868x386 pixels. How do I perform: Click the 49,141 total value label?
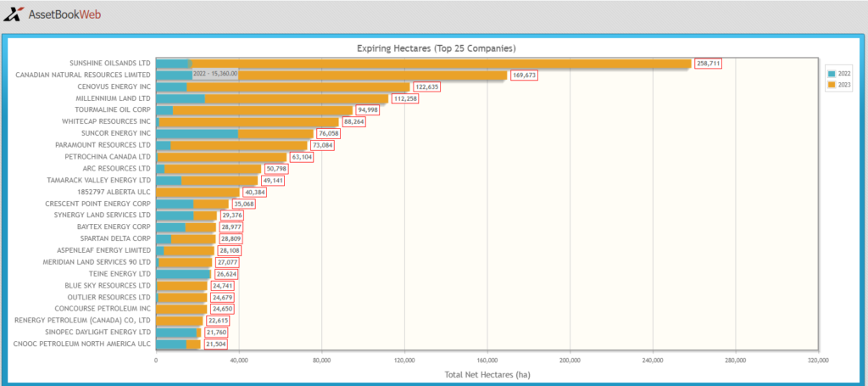pyautogui.click(x=272, y=181)
